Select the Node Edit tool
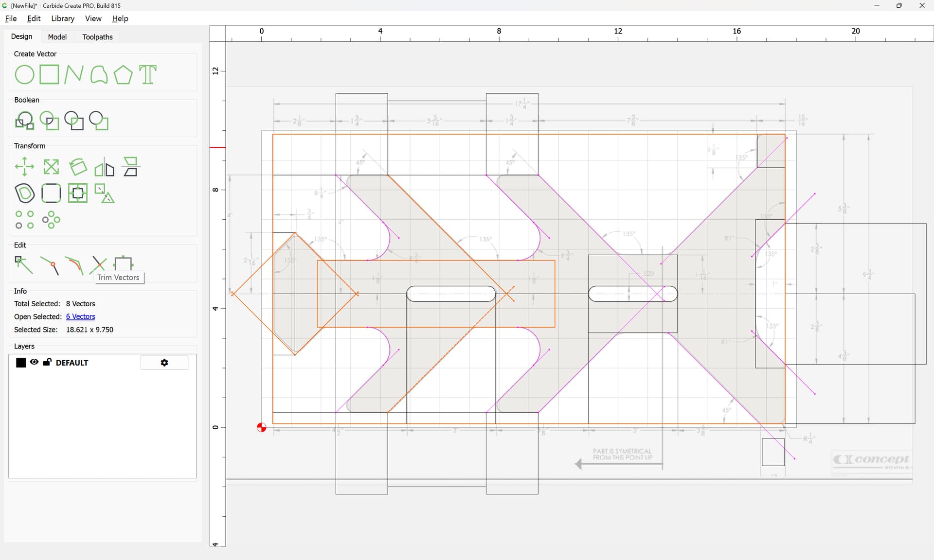This screenshot has height=560, width=934. point(23,265)
